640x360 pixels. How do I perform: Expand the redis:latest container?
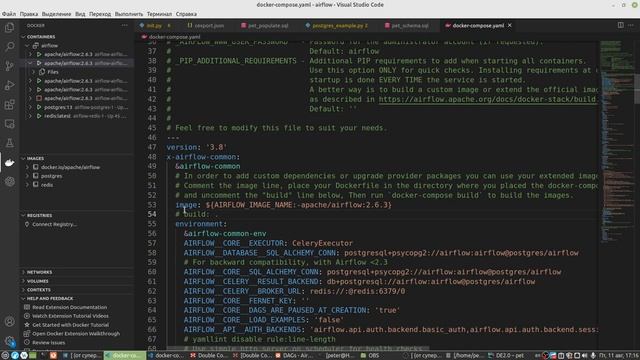tap(30, 116)
